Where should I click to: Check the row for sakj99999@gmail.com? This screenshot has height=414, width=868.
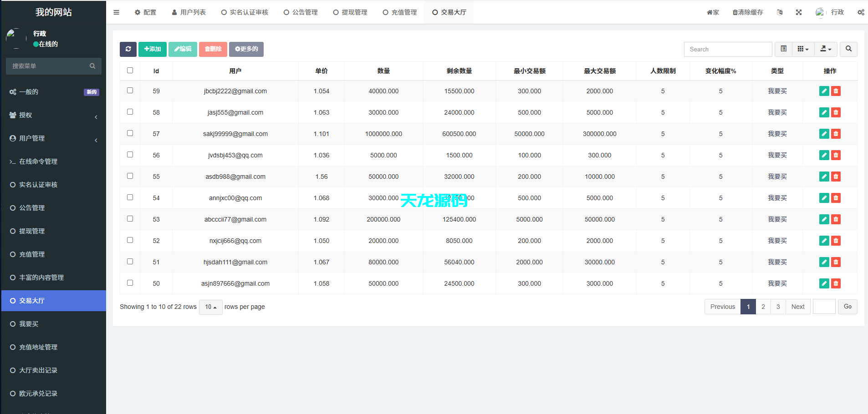[x=130, y=133]
